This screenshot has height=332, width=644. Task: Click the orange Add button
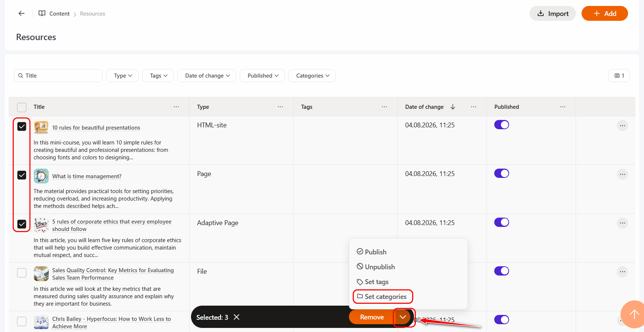pos(605,13)
